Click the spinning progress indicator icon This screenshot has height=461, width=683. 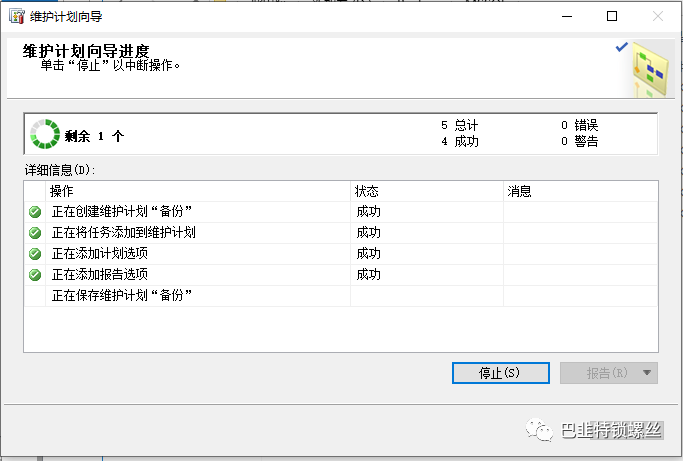(44, 134)
